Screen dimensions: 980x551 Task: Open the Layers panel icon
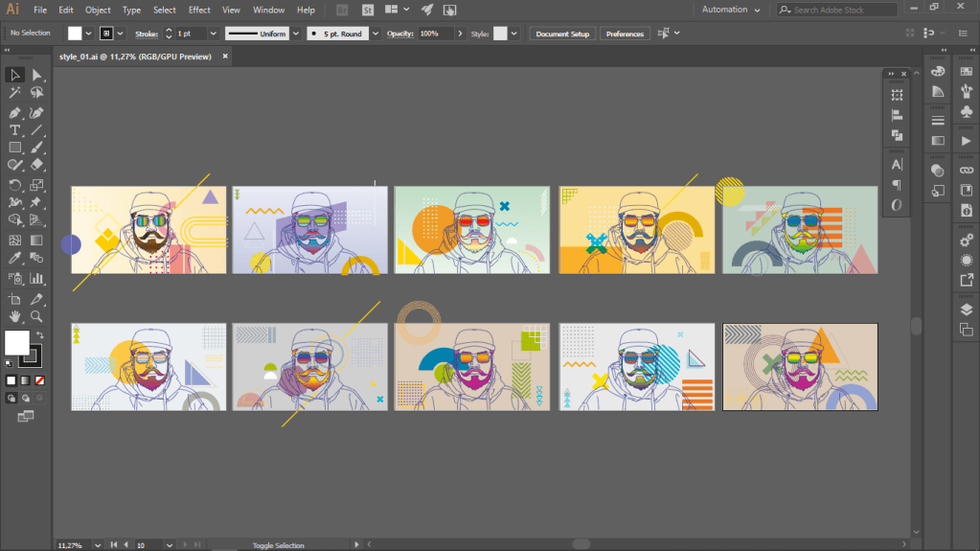click(x=967, y=309)
